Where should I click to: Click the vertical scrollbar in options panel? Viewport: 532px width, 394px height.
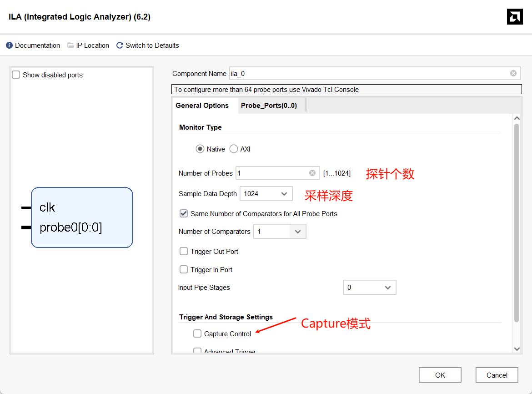coord(516,223)
